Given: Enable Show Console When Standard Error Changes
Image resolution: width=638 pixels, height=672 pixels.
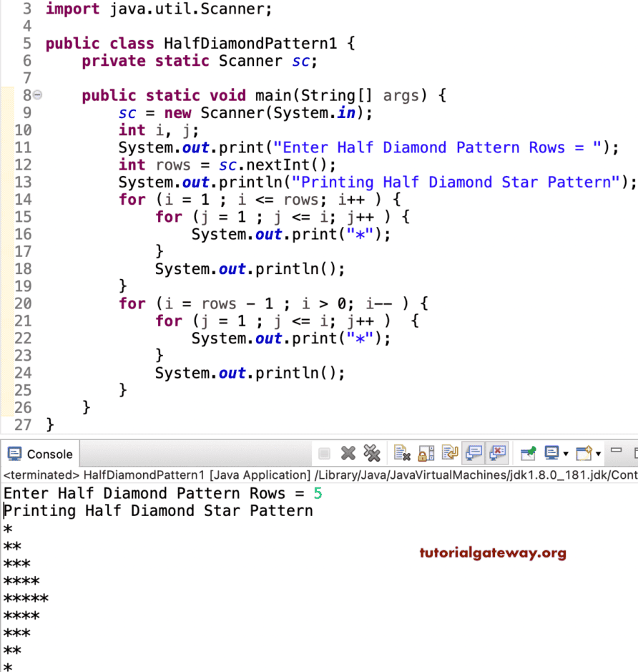Looking at the screenshot, I should pyautogui.click(x=499, y=453).
